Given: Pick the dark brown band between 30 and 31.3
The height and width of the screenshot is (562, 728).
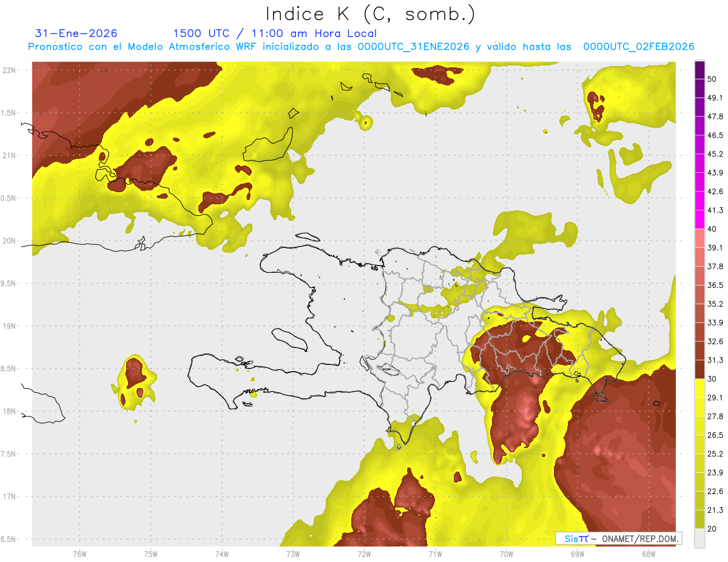Looking at the screenshot, I should click(699, 369).
